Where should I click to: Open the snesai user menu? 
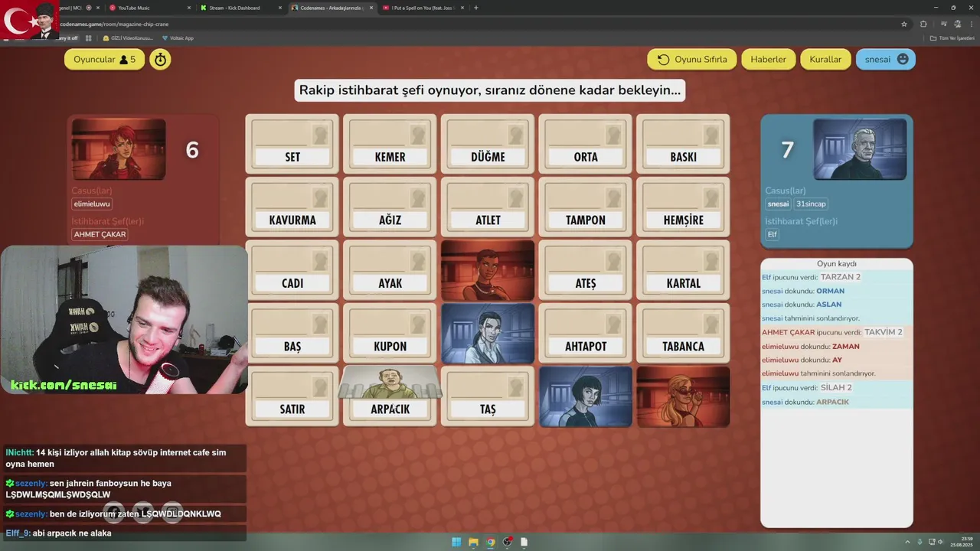[886, 59]
